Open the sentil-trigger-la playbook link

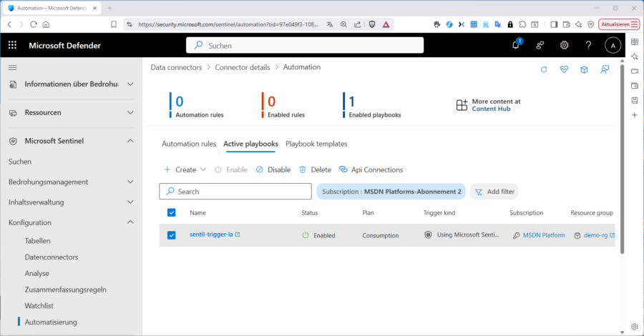[x=211, y=234]
